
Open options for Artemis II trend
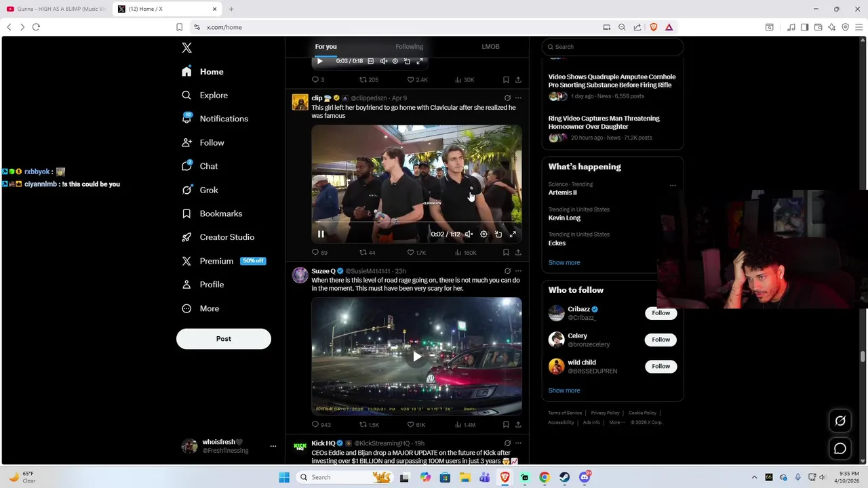(673, 185)
